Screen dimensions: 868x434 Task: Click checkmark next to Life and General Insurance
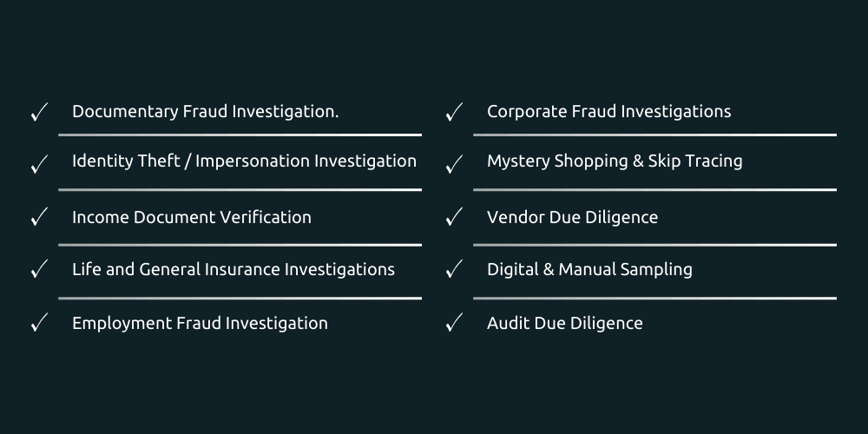point(39,270)
